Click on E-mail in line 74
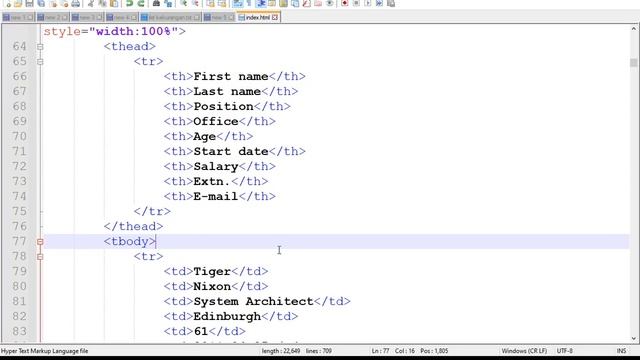640x360 pixels. [216, 196]
